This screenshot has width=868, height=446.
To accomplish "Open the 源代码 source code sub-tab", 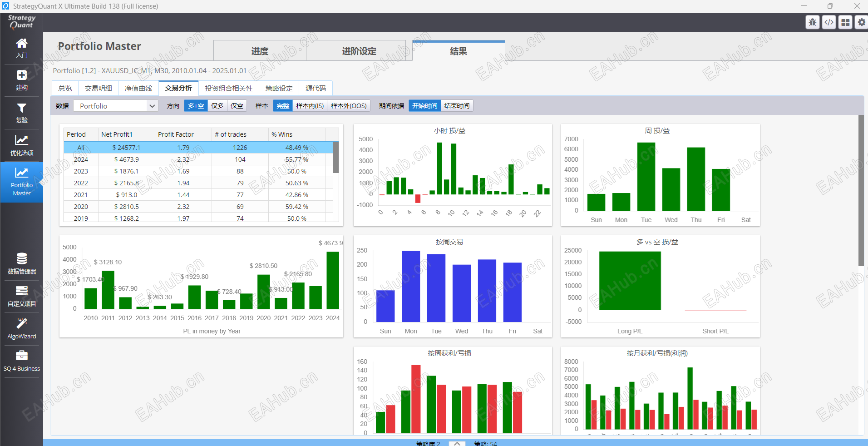I will point(316,88).
